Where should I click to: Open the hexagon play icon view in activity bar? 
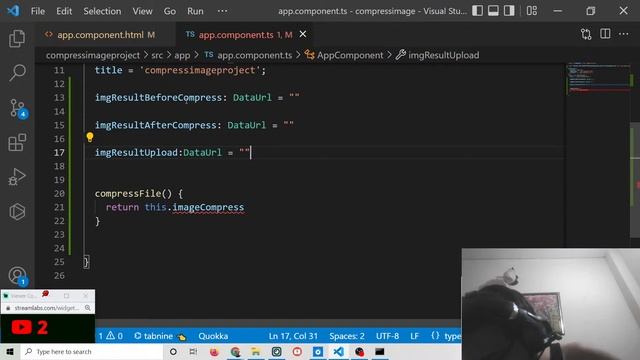pos(17,211)
